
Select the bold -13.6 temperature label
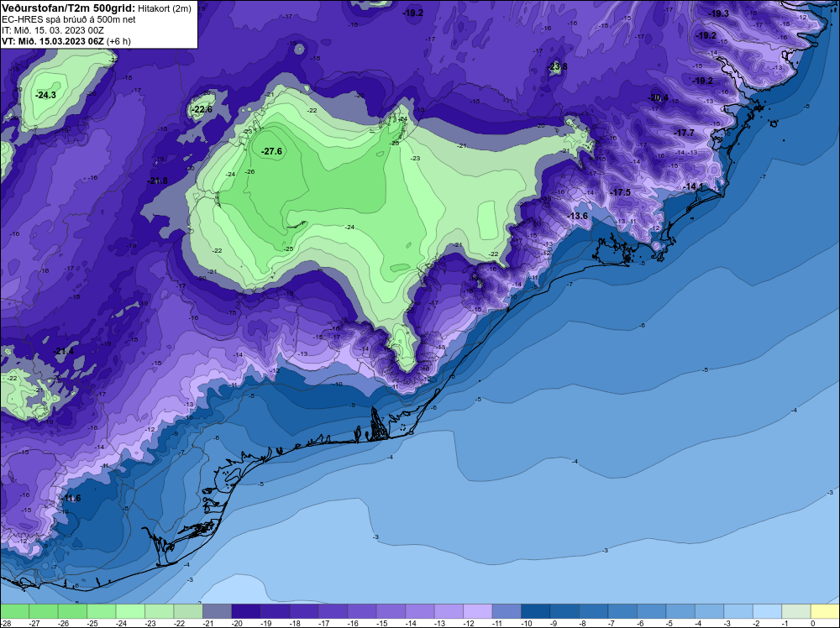click(577, 217)
